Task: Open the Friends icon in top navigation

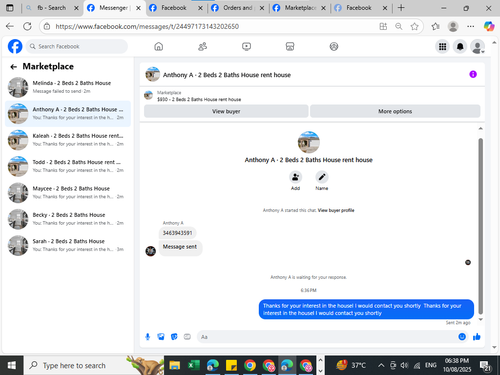Action: pos(202,47)
